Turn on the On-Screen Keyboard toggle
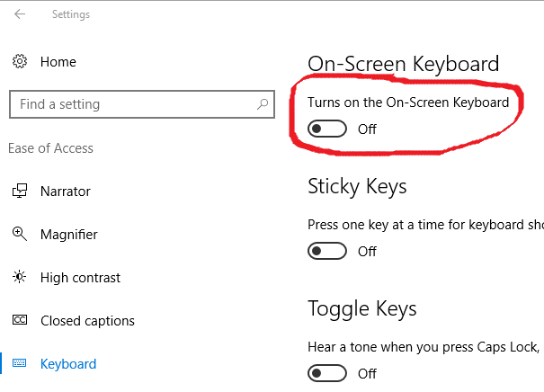Screen dimensions: 544x392 pyautogui.click(x=326, y=129)
